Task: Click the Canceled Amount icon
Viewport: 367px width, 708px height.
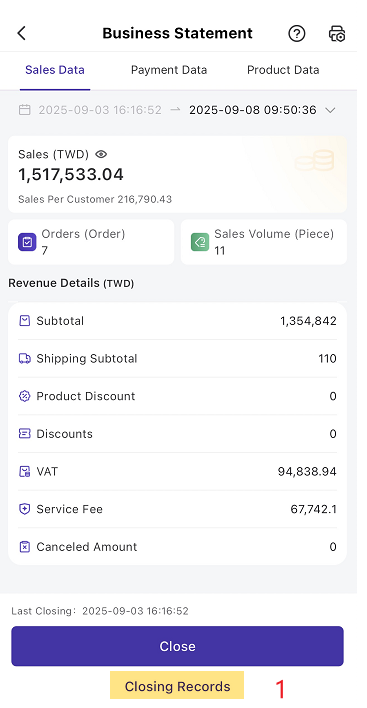Action: (24, 547)
